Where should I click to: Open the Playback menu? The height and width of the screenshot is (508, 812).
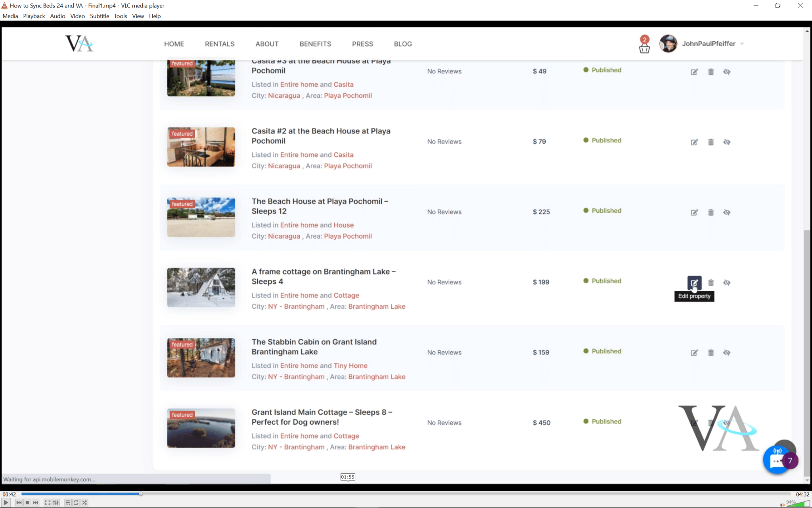tap(34, 16)
